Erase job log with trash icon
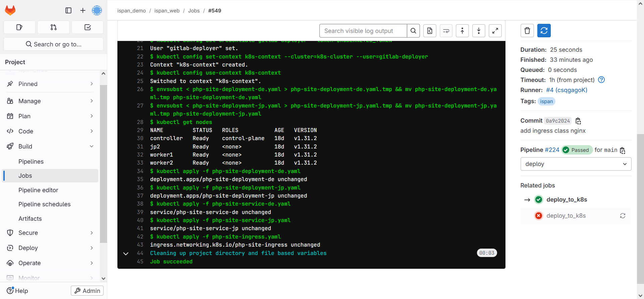The image size is (644, 299). tap(527, 31)
